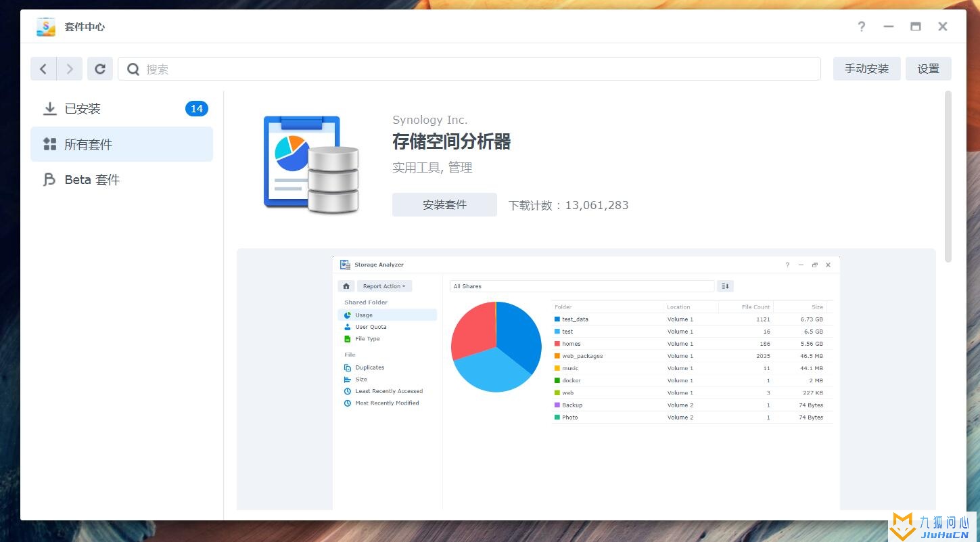Click the Beta icon beside Beta 套件
Image resolution: width=980 pixels, height=542 pixels.
point(49,179)
